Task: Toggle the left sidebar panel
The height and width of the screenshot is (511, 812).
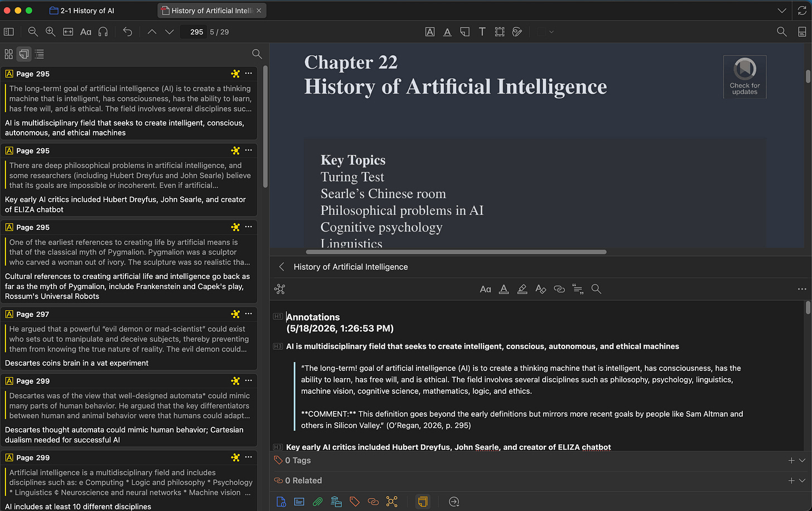Action: pyautogui.click(x=9, y=32)
